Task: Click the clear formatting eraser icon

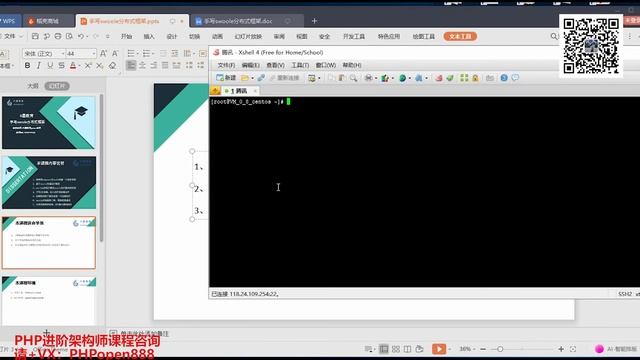Action: [112, 65]
